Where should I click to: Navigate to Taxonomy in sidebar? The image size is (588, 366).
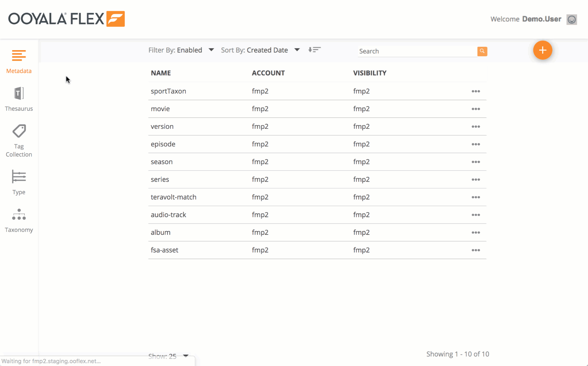tap(19, 215)
